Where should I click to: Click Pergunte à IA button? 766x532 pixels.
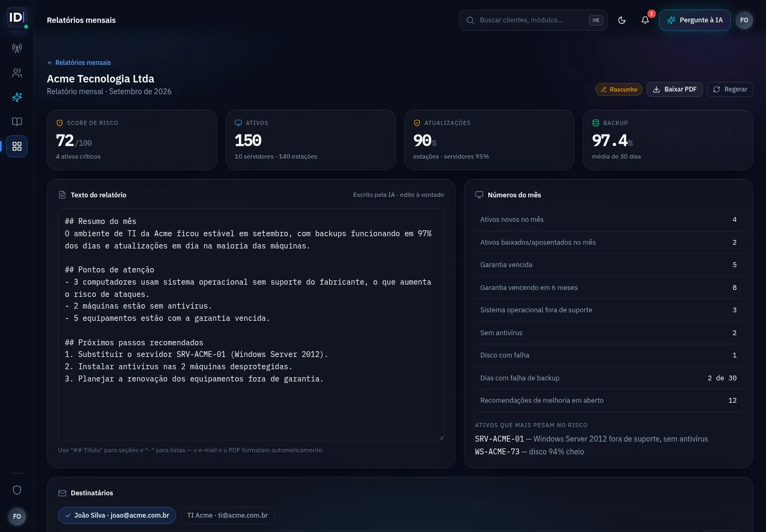[x=695, y=20]
